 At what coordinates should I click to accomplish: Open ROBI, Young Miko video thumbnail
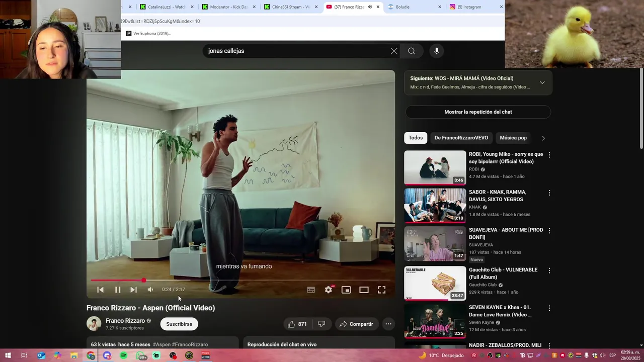tap(435, 168)
